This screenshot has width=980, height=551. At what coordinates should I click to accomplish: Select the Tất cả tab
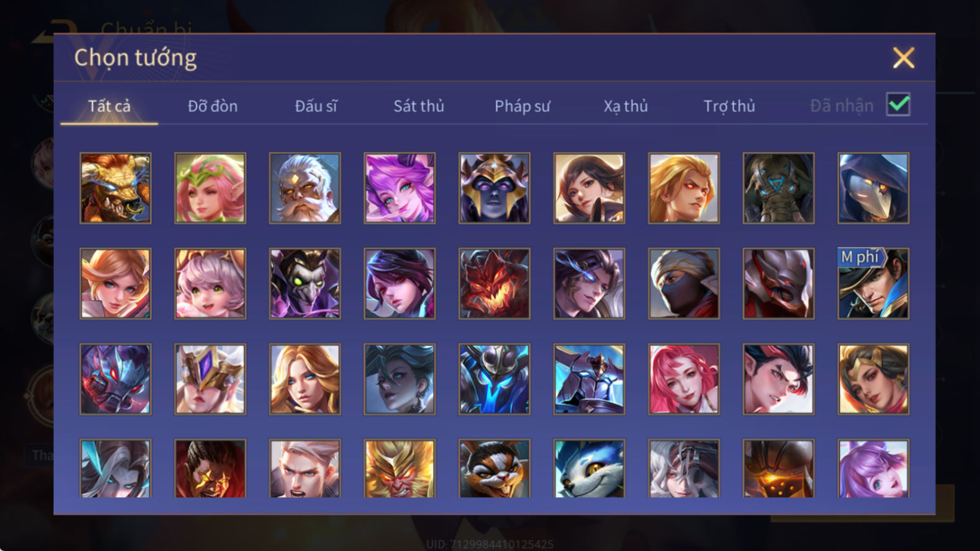point(109,106)
